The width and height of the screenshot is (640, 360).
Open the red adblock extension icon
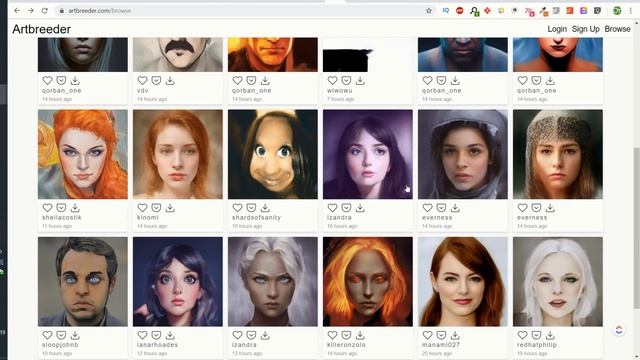460,11
